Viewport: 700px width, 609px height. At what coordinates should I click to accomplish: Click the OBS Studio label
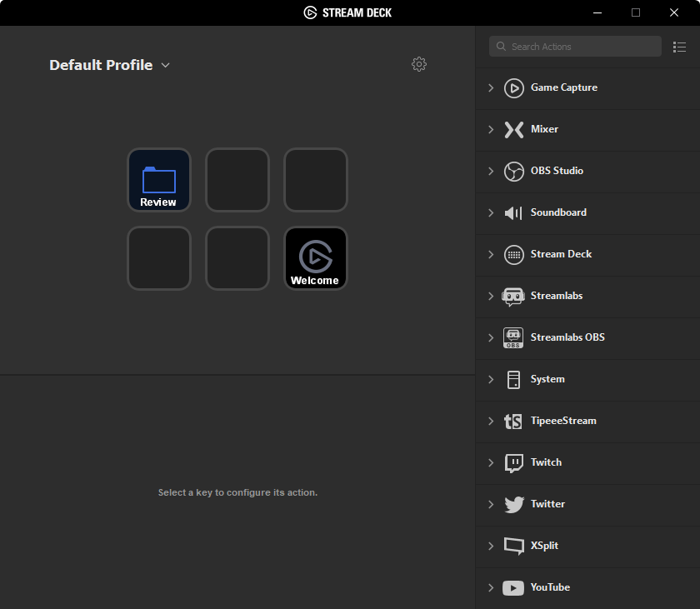(x=557, y=171)
